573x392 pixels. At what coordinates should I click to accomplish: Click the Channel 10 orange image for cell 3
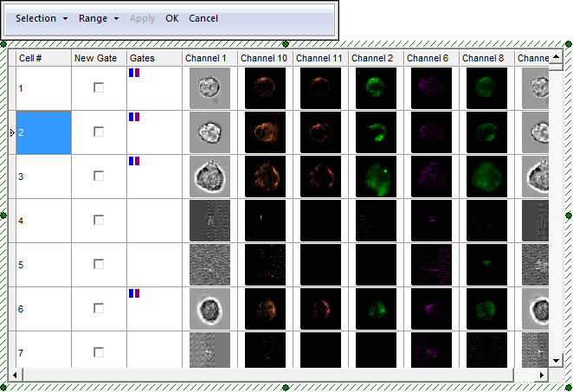pyautogui.click(x=265, y=177)
